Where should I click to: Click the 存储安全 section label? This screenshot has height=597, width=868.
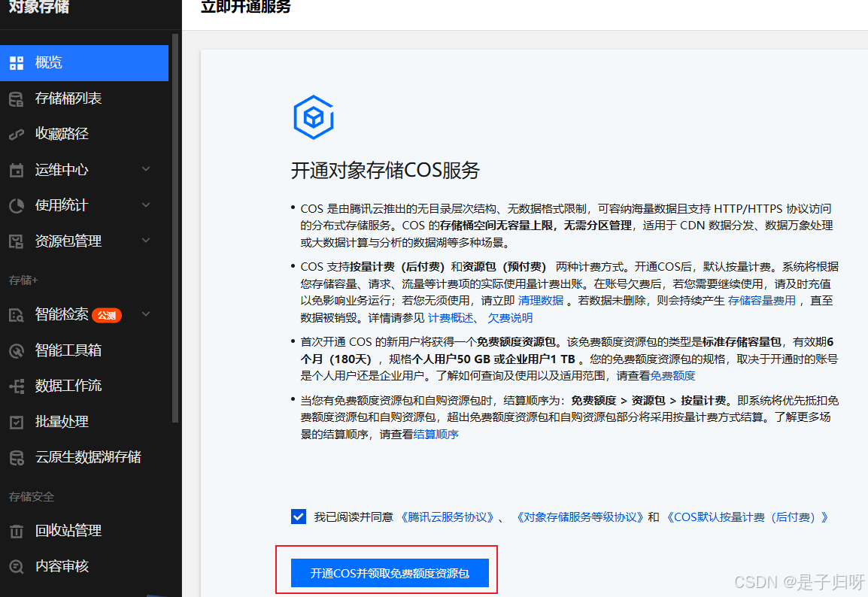pos(32,497)
